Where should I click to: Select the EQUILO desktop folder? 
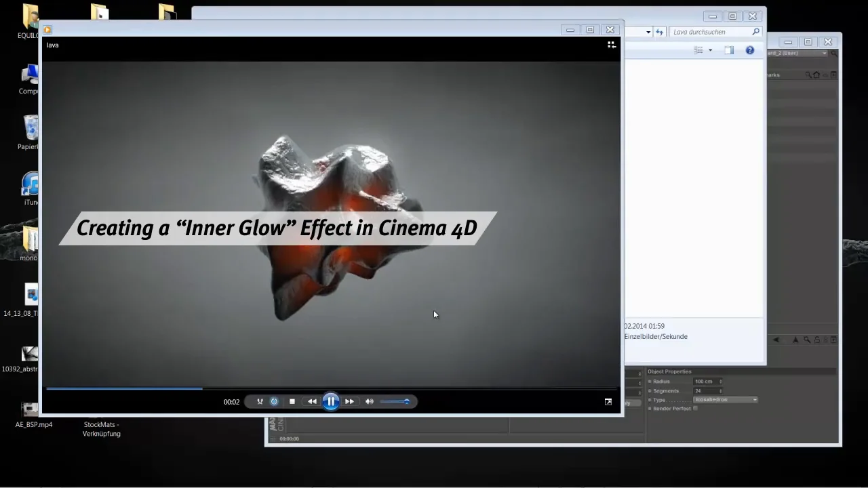click(30, 22)
